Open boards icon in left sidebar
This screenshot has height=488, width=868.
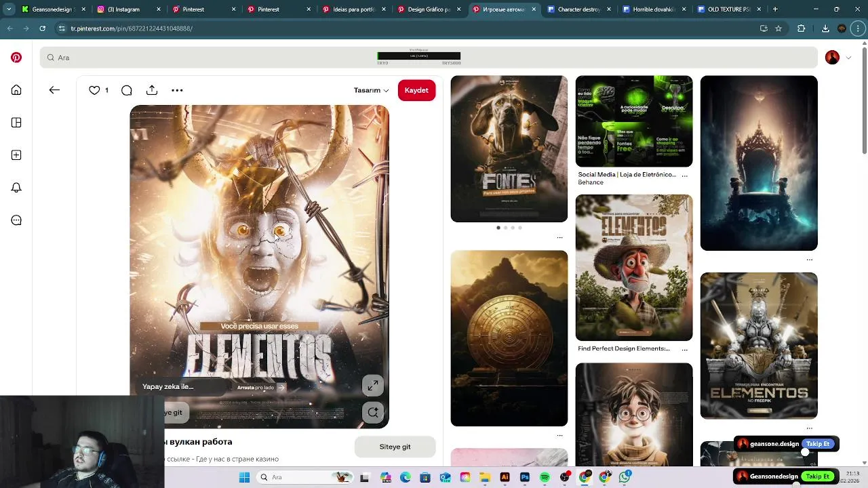click(x=16, y=123)
